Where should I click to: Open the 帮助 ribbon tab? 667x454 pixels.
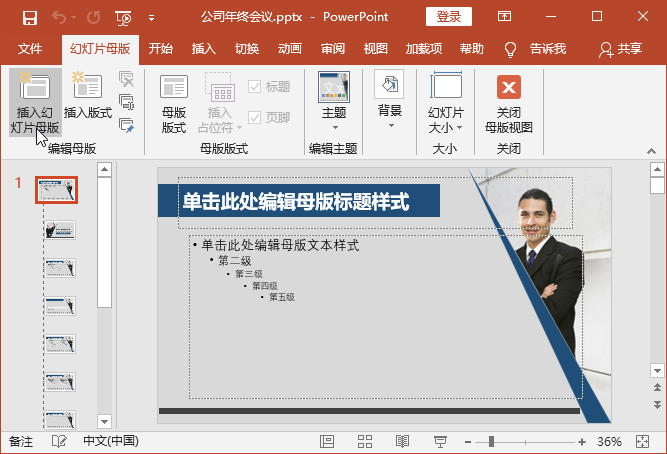(472, 49)
